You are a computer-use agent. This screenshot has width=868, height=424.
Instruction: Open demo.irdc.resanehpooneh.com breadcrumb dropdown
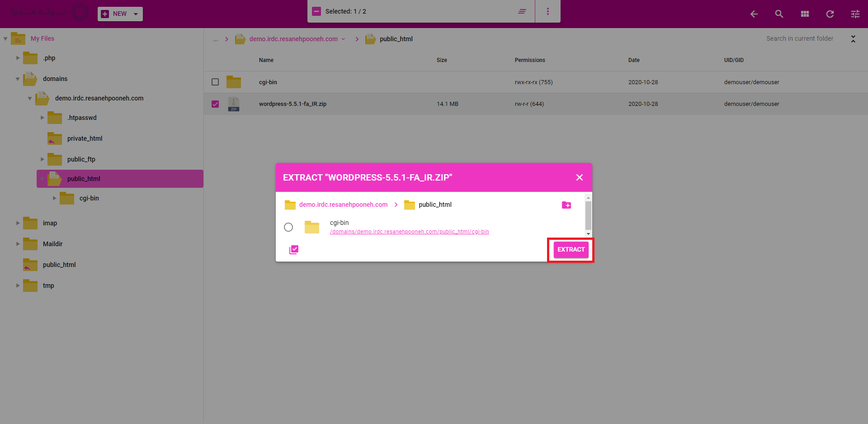343,39
